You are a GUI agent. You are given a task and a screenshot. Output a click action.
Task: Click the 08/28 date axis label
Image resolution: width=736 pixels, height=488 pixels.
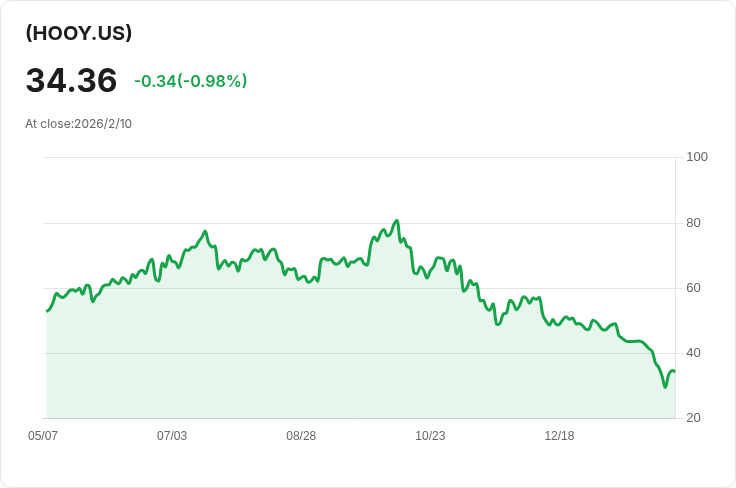point(301,436)
